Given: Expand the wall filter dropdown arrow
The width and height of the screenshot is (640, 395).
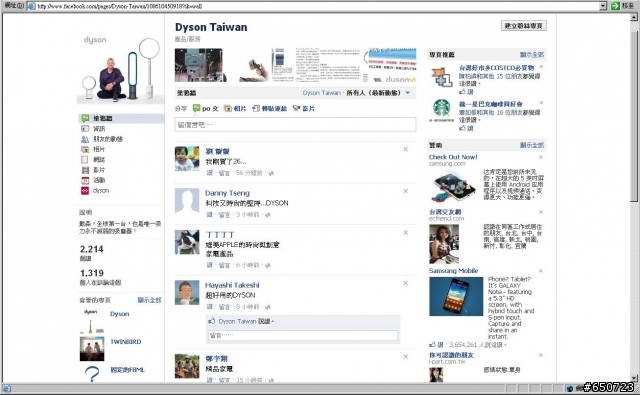Looking at the screenshot, I should point(407,93).
